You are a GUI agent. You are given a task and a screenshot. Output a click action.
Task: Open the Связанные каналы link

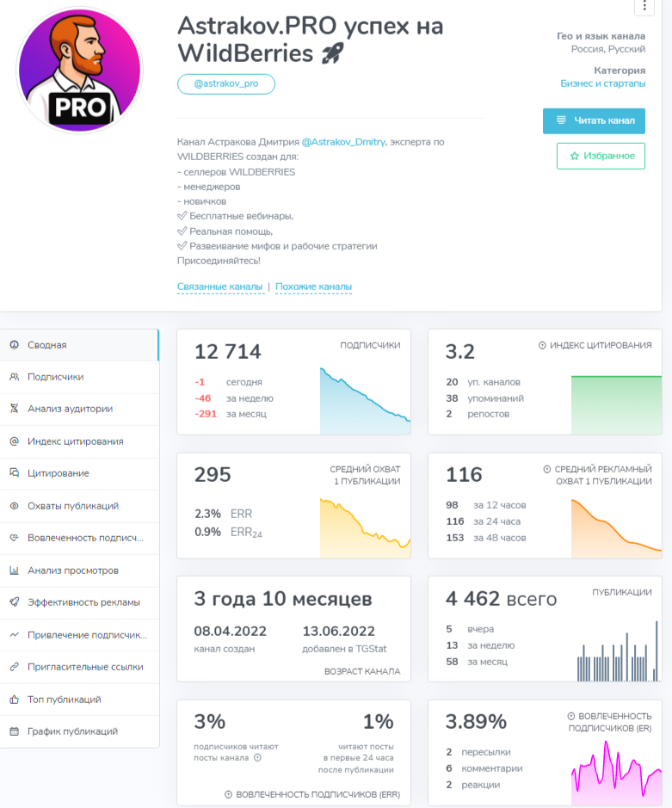tap(220, 287)
